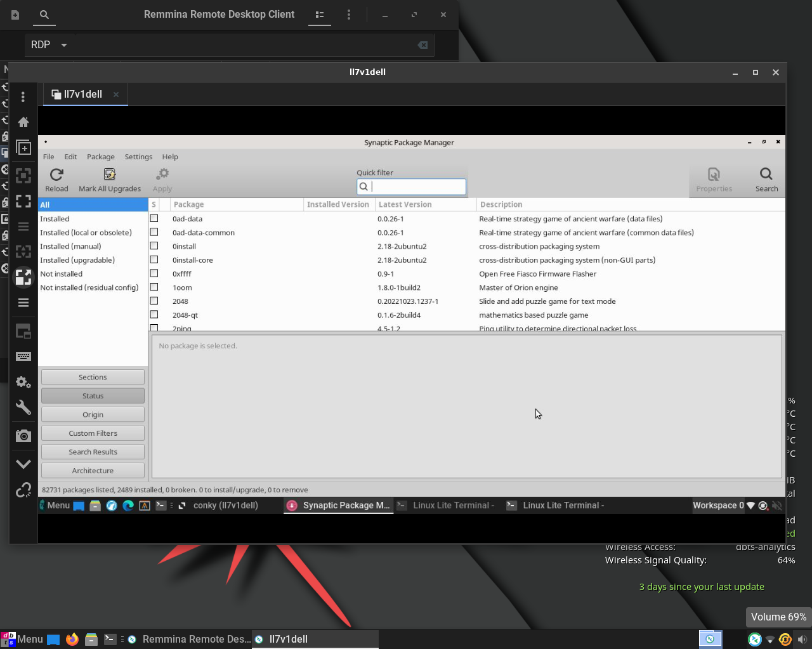Open Remmina header three-dots menu

(349, 15)
